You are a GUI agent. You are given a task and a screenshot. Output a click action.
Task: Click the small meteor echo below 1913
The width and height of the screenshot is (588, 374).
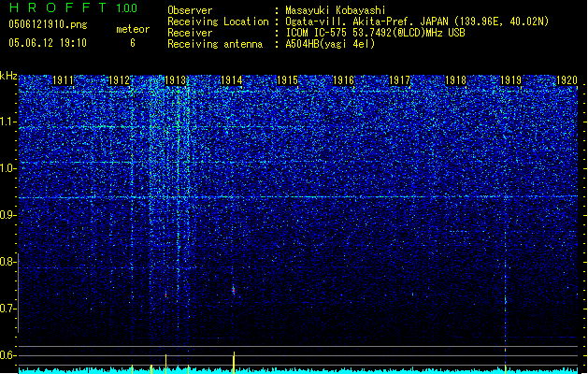165,295
